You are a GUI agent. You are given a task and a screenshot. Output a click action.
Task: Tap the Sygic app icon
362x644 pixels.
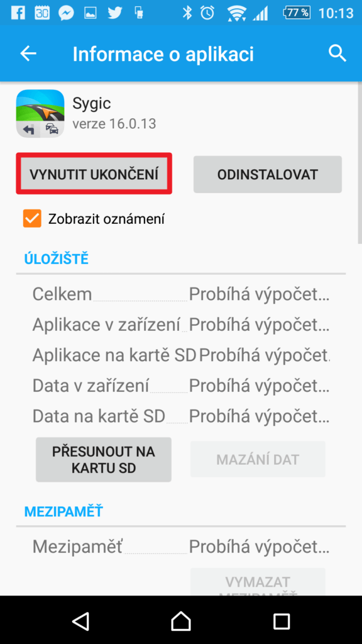pyautogui.click(x=40, y=113)
